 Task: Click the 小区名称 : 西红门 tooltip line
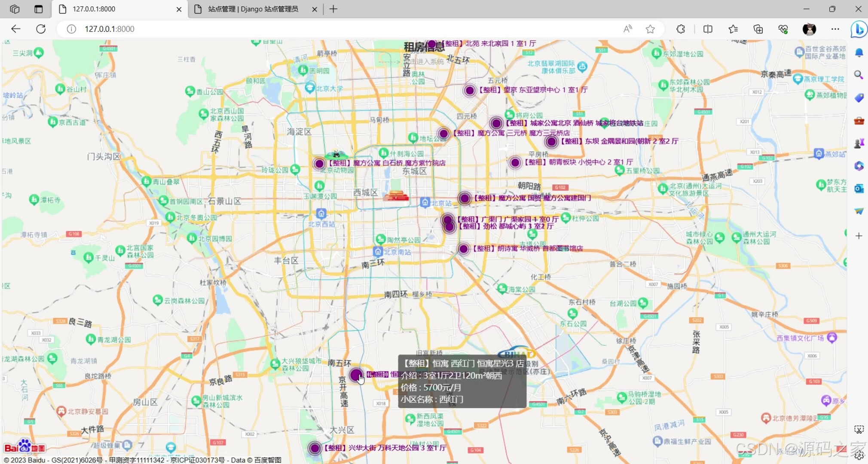[x=432, y=400]
